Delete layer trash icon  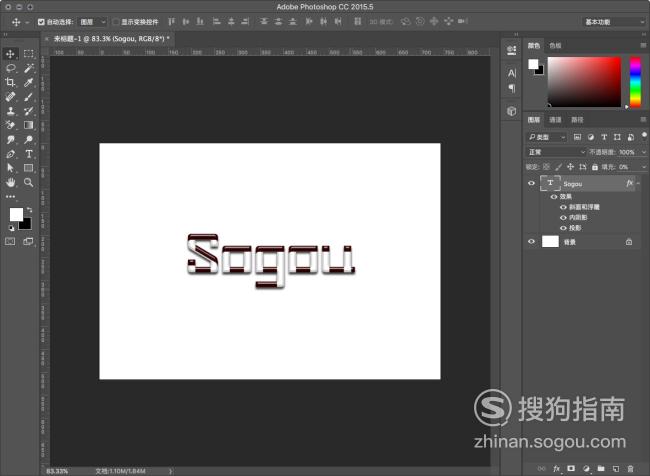(631, 469)
